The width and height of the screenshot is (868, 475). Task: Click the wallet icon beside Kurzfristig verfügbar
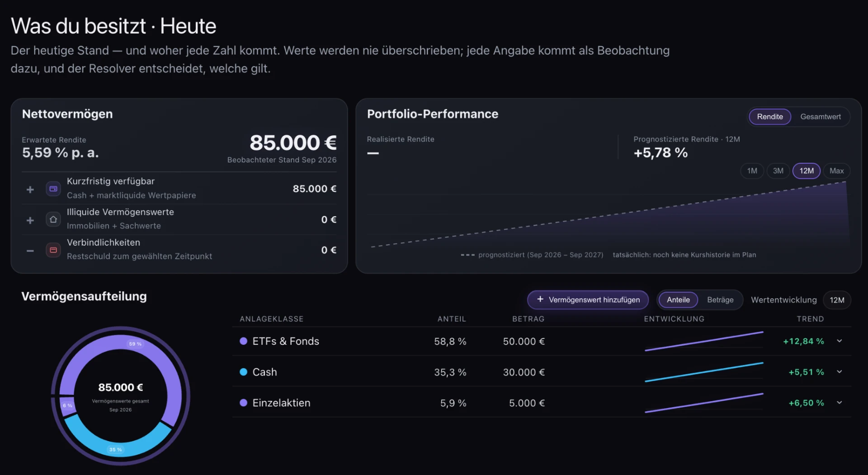[x=53, y=189]
